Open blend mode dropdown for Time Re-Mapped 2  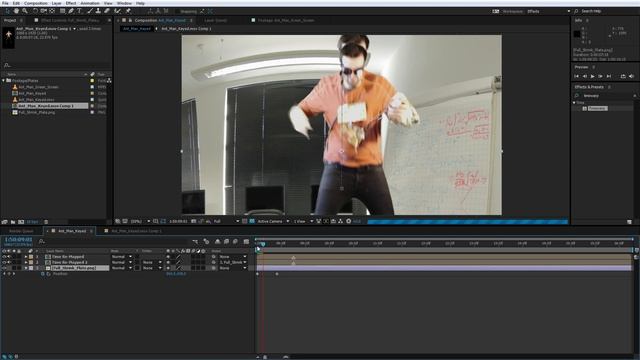tap(122, 262)
